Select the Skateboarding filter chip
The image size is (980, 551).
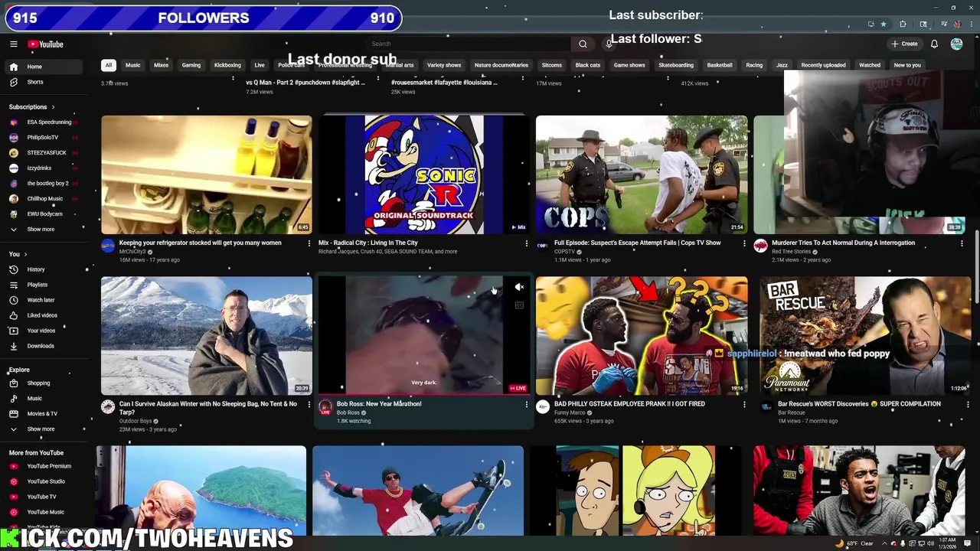click(x=676, y=65)
